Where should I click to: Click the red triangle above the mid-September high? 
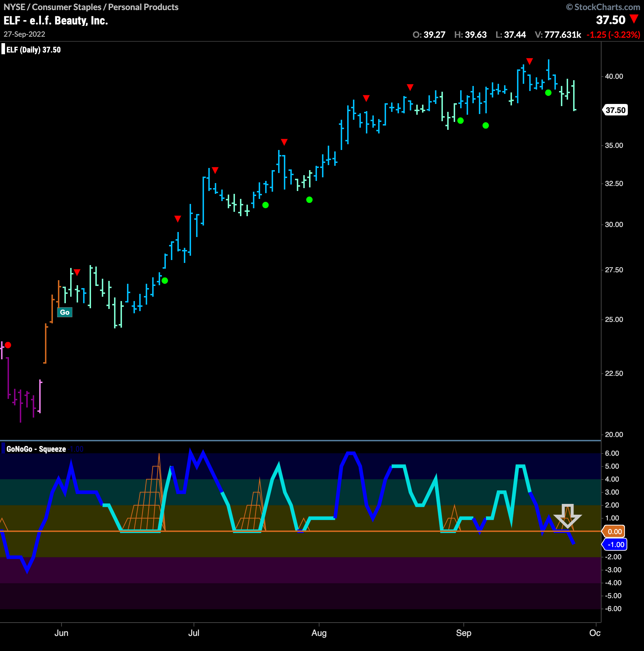[530, 61]
